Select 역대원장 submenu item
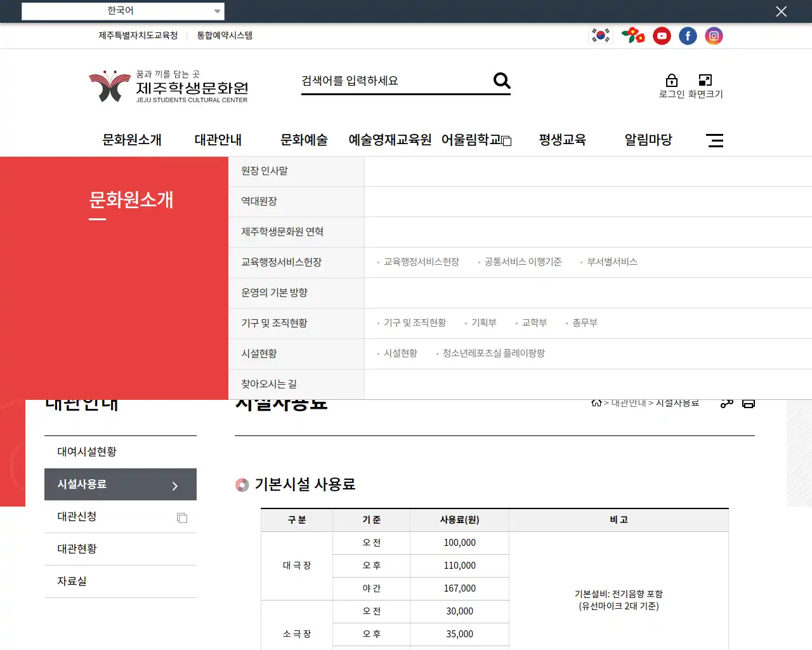812x650 pixels. [296, 202]
